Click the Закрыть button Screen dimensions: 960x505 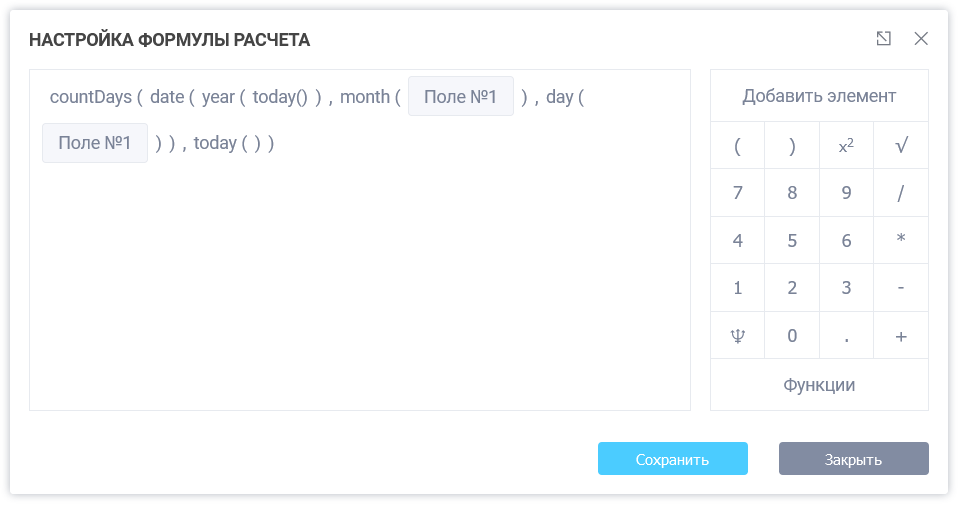coord(853,459)
